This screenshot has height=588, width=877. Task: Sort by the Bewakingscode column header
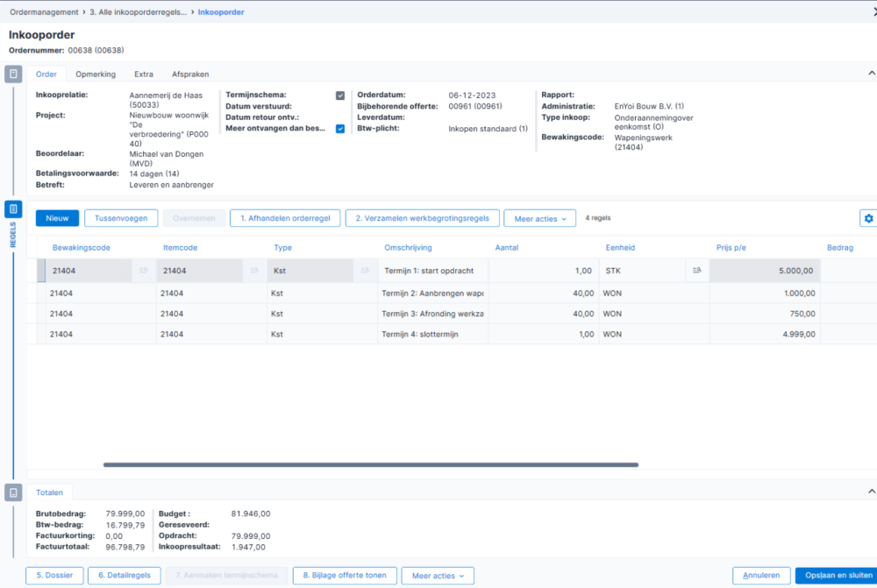point(81,248)
